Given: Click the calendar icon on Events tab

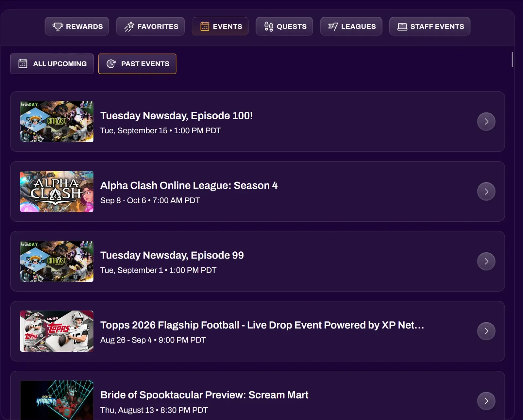Looking at the screenshot, I should (x=205, y=26).
